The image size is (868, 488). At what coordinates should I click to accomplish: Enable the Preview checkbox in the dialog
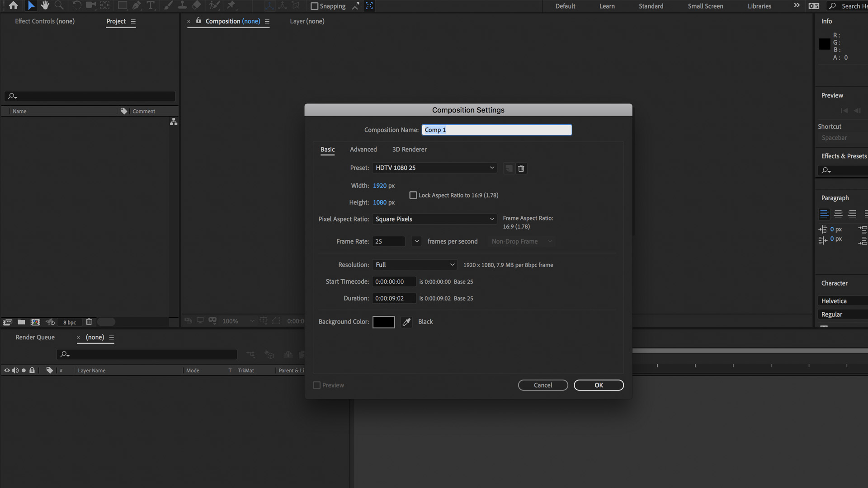pyautogui.click(x=316, y=385)
